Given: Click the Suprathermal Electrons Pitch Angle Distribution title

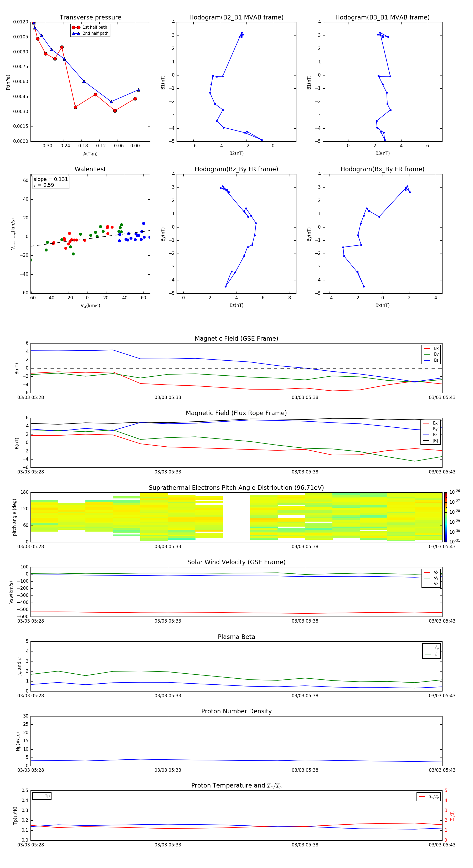Looking at the screenshot, I should (x=236, y=488).
